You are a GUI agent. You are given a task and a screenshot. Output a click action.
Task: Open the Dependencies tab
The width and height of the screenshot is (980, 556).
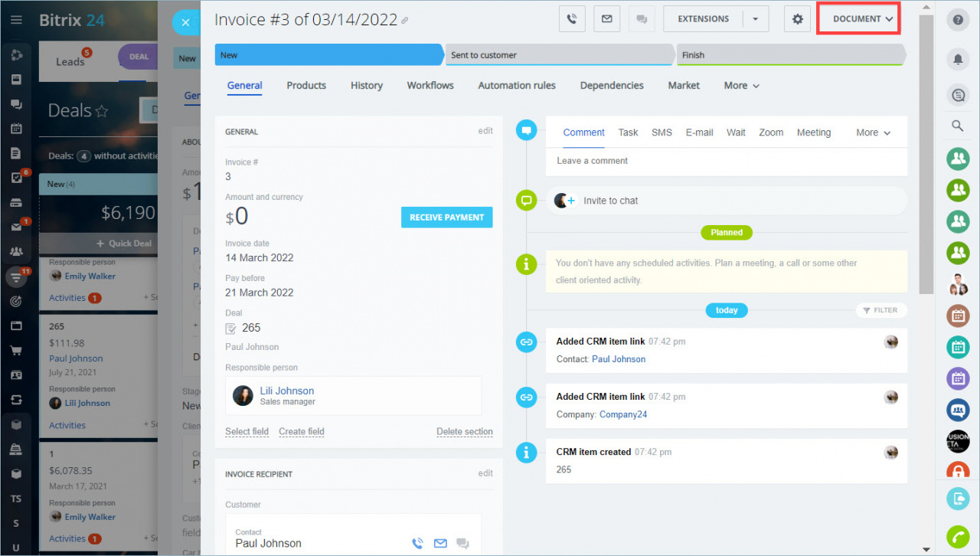click(x=612, y=86)
